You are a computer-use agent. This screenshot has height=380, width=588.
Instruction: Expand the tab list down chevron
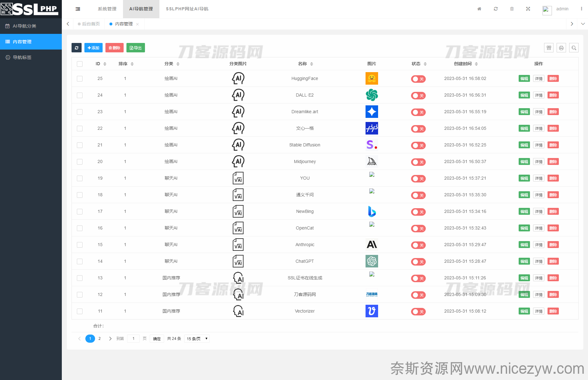tap(583, 24)
